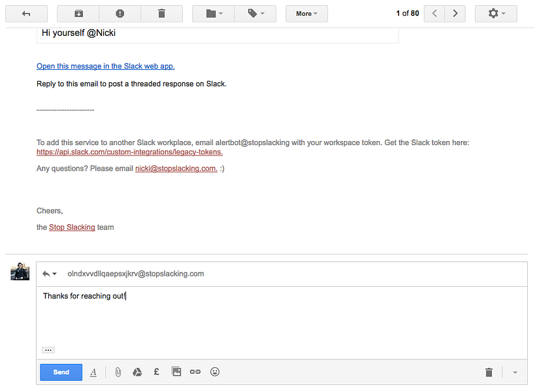535x392 pixels.
Task: Open more reply options dropdown
Action: click(515, 372)
